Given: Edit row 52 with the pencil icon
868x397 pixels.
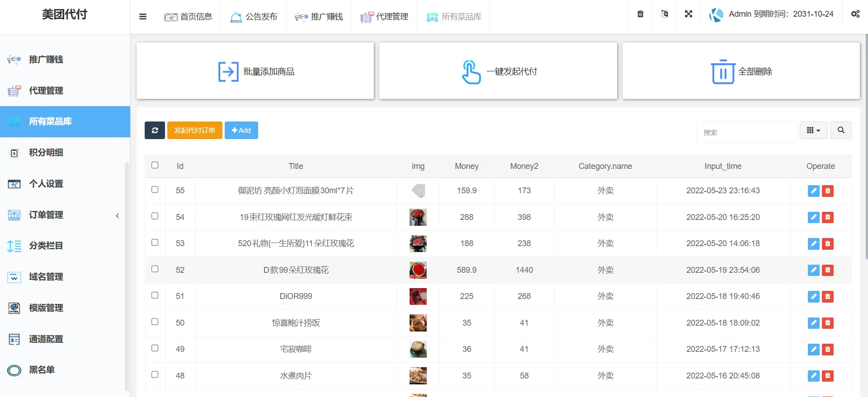Looking at the screenshot, I should [x=814, y=270].
